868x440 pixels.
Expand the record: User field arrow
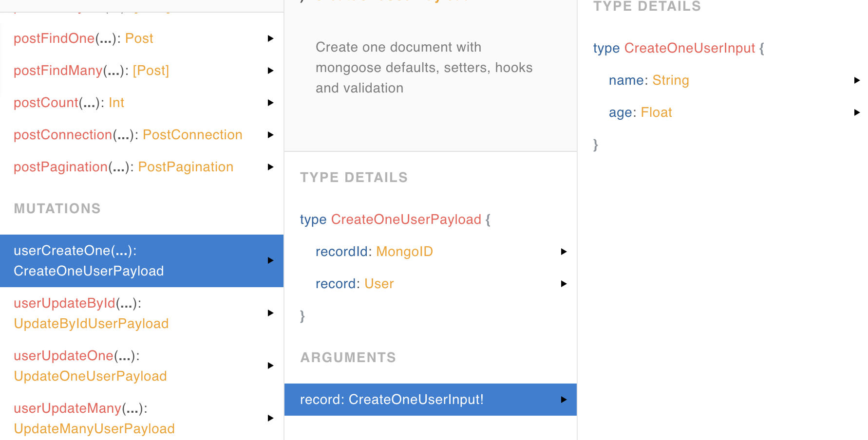(x=564, y=284)
